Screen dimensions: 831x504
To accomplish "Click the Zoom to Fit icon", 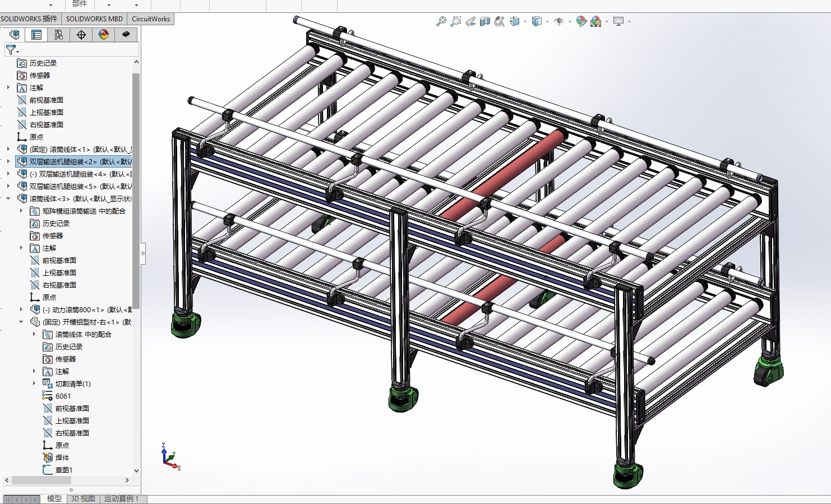I will tap(441, 21).
